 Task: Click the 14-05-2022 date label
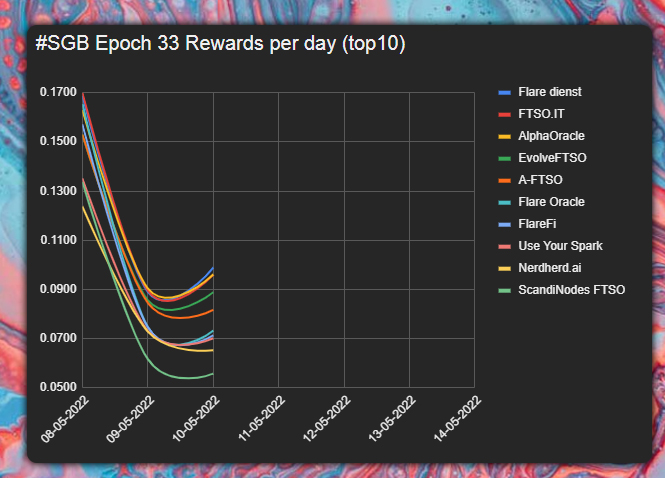(x=458, y=419)
